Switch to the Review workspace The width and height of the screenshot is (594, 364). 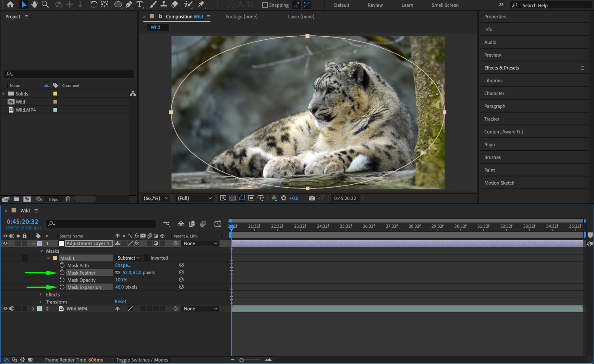tap(375, 5)
